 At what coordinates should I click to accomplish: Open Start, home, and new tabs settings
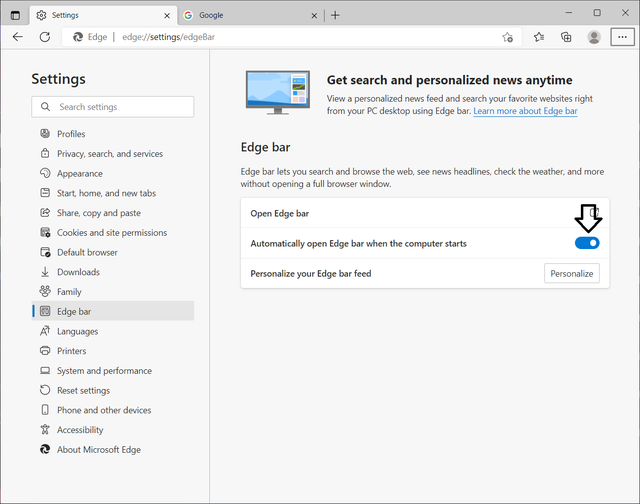click(x=113, y=193)
